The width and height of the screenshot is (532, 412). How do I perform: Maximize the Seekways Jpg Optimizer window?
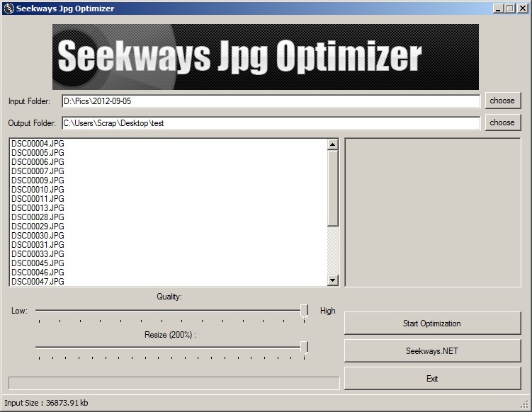point(510,8)
